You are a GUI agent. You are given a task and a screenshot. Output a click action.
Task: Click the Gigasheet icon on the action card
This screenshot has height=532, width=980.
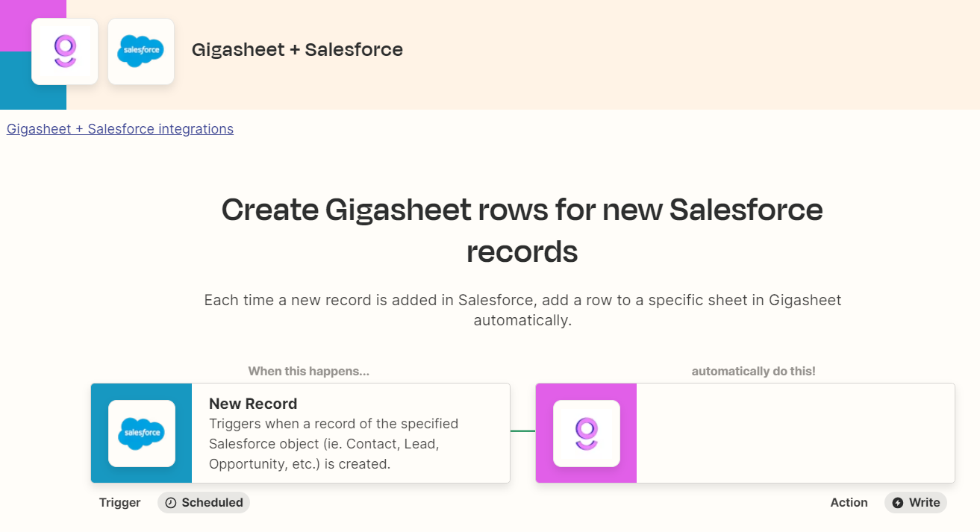pyautogui.click(x=586, y=433)
